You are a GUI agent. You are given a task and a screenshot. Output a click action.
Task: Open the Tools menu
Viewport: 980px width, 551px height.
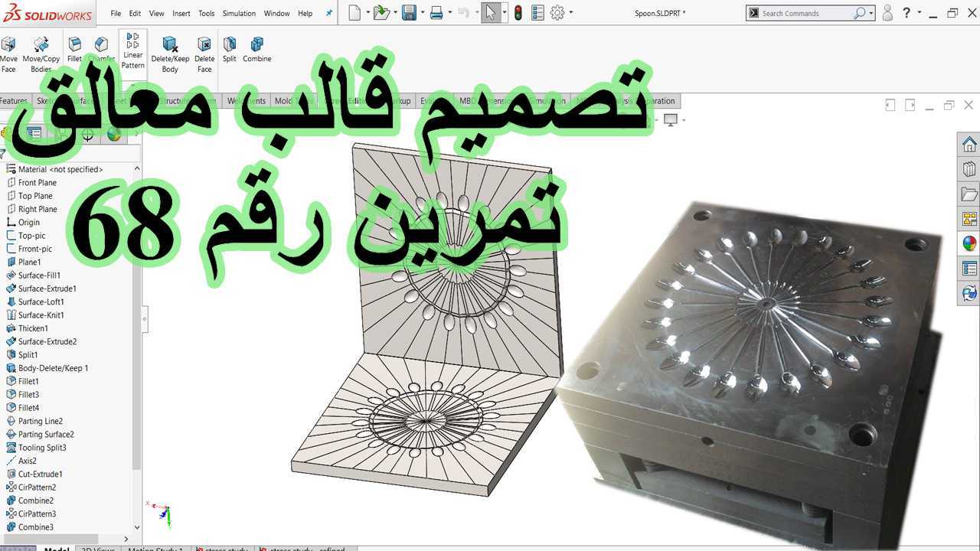pos(207,13)
